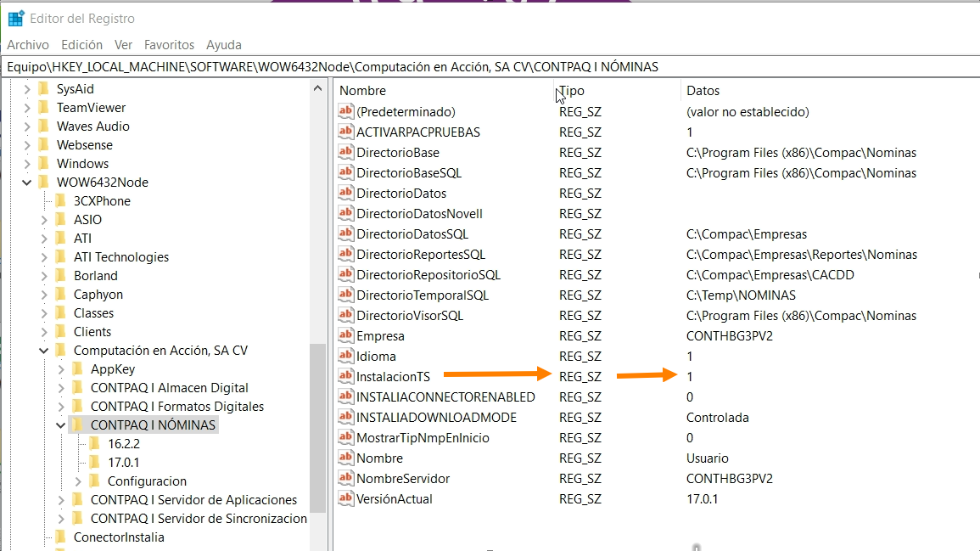
Task: Click the string icon beside DirectorioVisorSQL
Action: [x=345, y=315]
